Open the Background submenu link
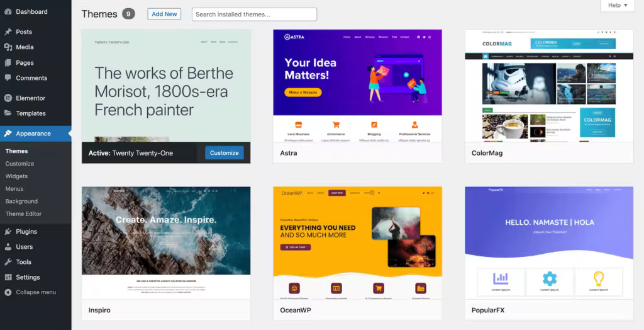 pyautogui.click(x=21, y=201)
